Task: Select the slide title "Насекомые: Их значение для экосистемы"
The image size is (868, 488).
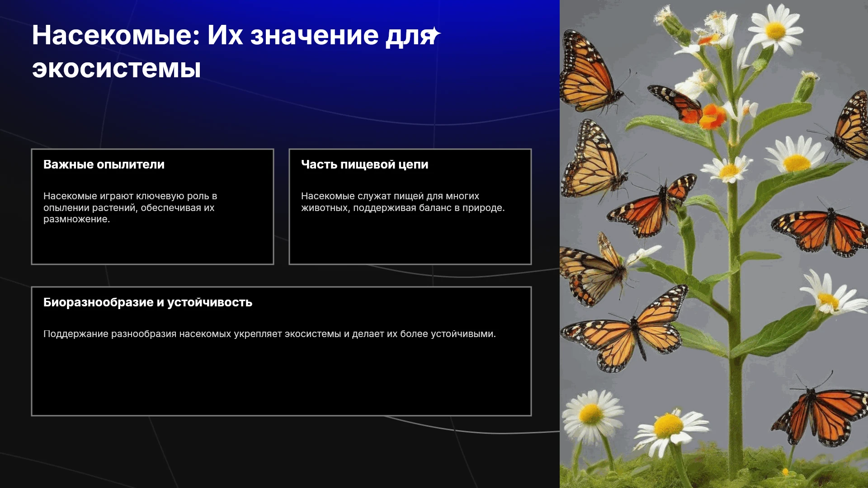Action: [235, 52]
